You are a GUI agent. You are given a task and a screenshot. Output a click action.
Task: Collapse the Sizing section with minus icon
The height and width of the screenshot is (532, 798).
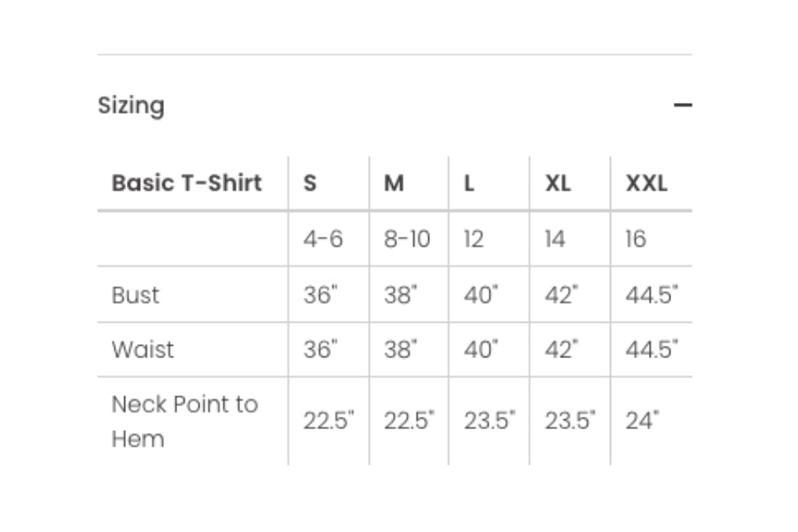[682, 106]
